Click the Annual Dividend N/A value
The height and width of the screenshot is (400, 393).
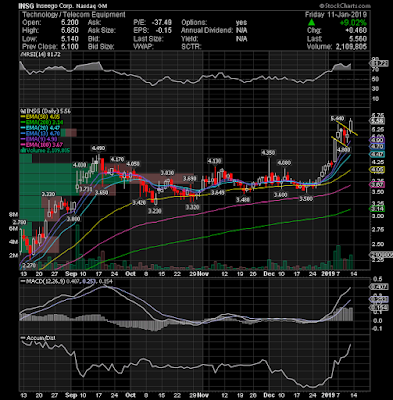click(241, 31)
